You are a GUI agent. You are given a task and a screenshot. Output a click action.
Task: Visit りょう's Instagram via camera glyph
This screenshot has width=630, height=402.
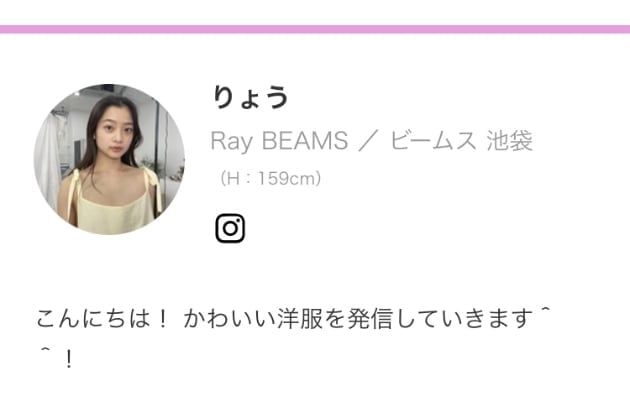[230, 228]
